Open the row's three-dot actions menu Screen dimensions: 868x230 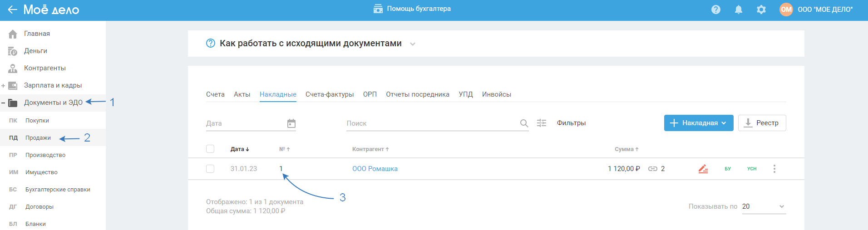click(x=774, y=169)
